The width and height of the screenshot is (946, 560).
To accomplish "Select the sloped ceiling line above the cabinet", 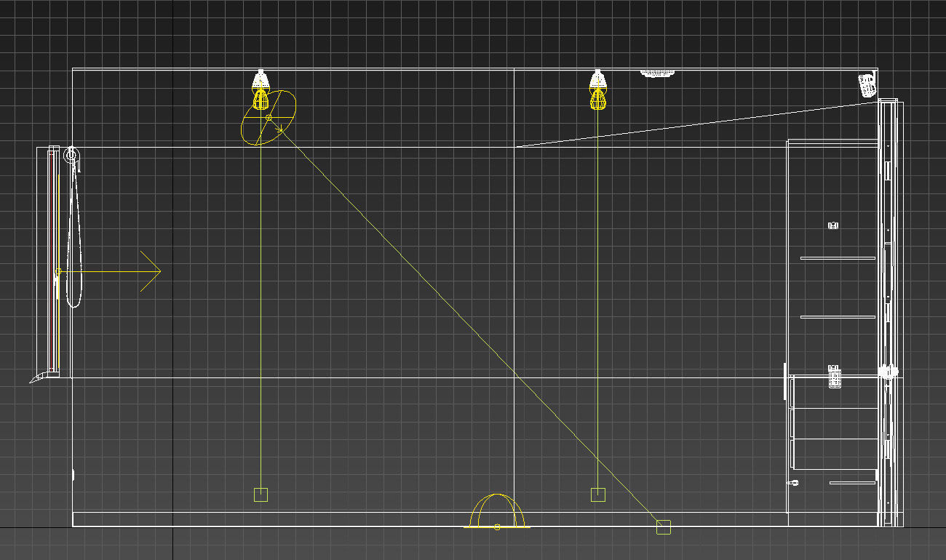I will (x=697, y=124).
